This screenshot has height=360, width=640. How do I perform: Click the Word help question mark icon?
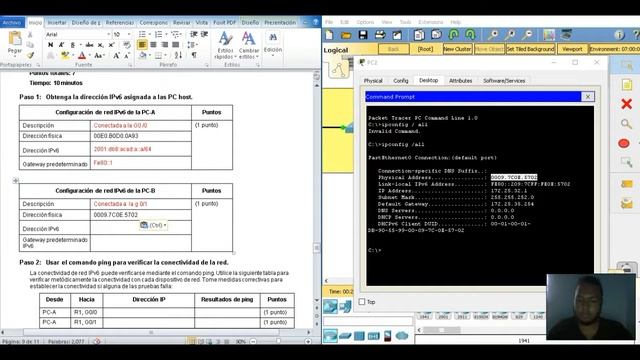click(x=316, y=22)
